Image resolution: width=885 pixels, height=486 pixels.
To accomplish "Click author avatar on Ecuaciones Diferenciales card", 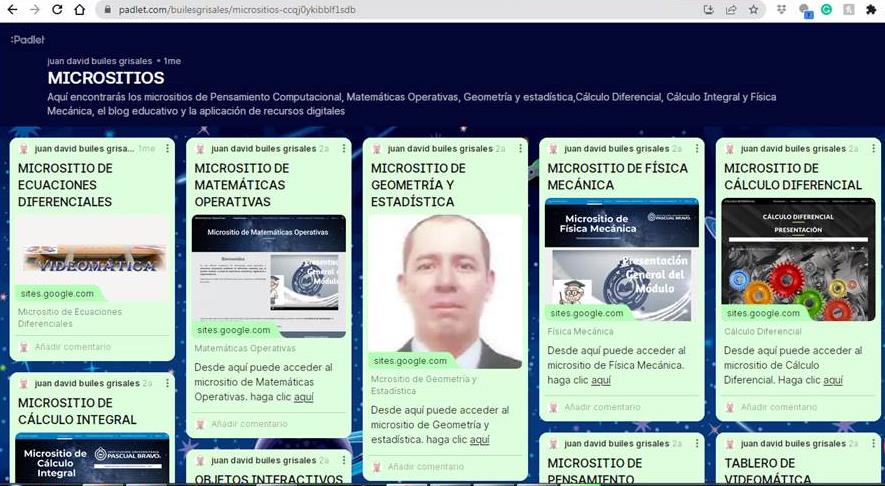I will tap(23, 149).
